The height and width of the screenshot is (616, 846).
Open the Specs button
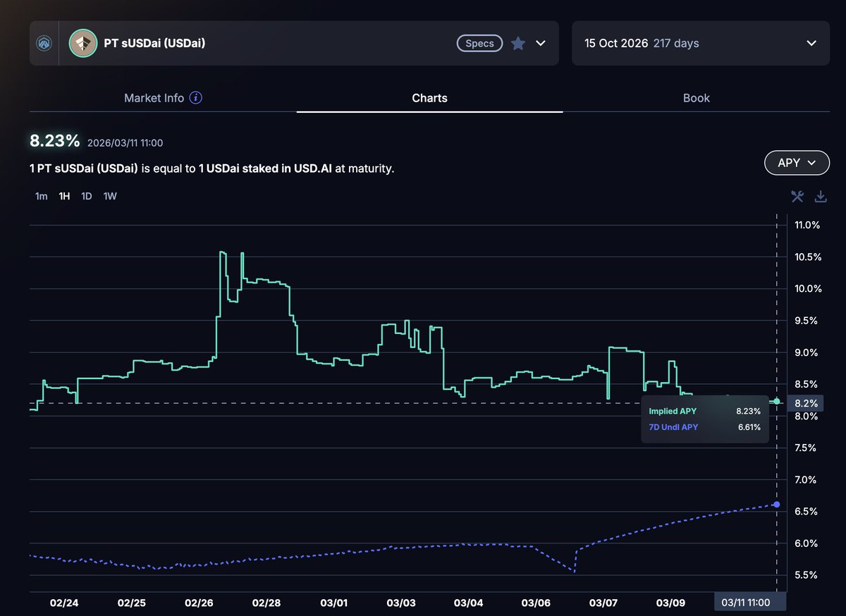click(479, 43)
